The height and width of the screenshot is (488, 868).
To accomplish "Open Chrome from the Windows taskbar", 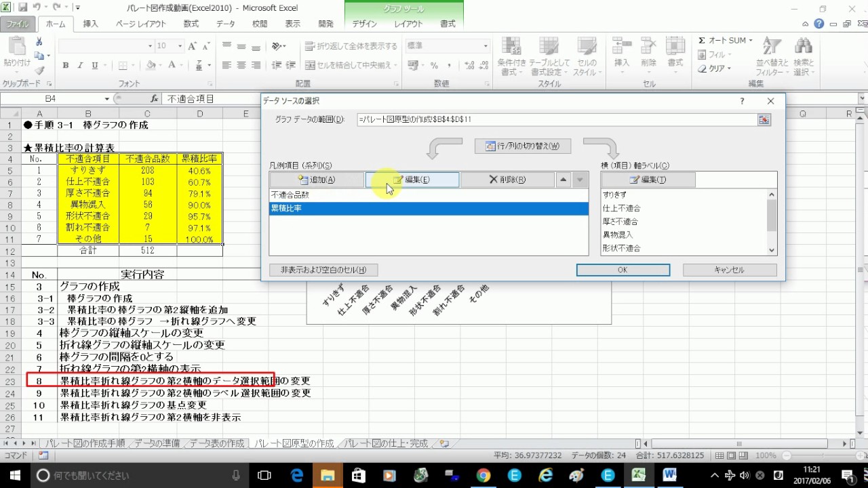I will click(x=483, y=475).
